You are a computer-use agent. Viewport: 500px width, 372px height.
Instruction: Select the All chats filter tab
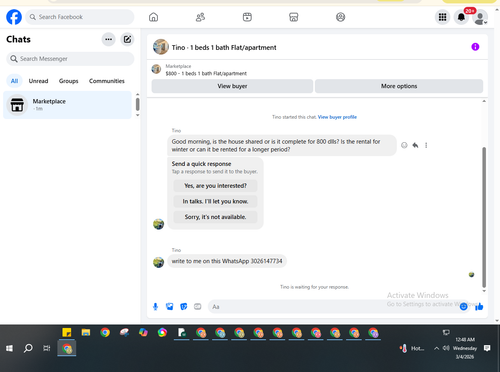(x=14, y=81)
